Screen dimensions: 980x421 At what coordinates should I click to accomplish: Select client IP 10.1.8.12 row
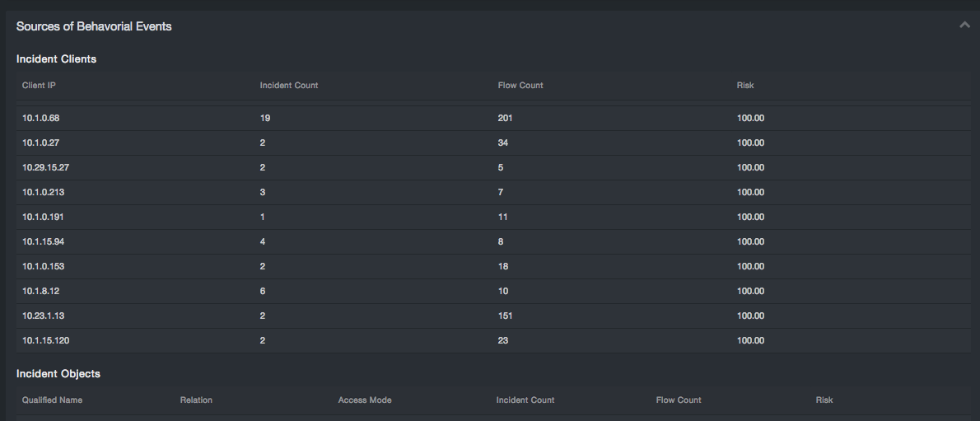(x=40, y=292)
